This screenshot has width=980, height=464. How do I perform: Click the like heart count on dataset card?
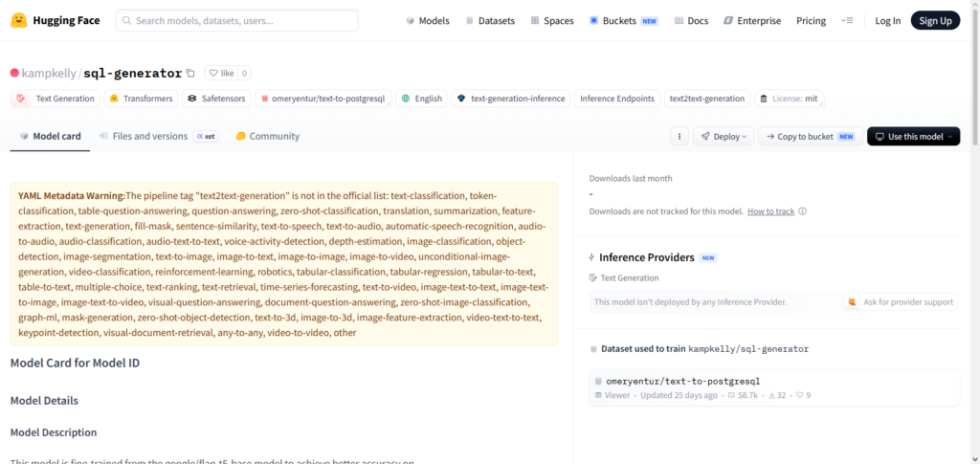[x=804, y=395]
